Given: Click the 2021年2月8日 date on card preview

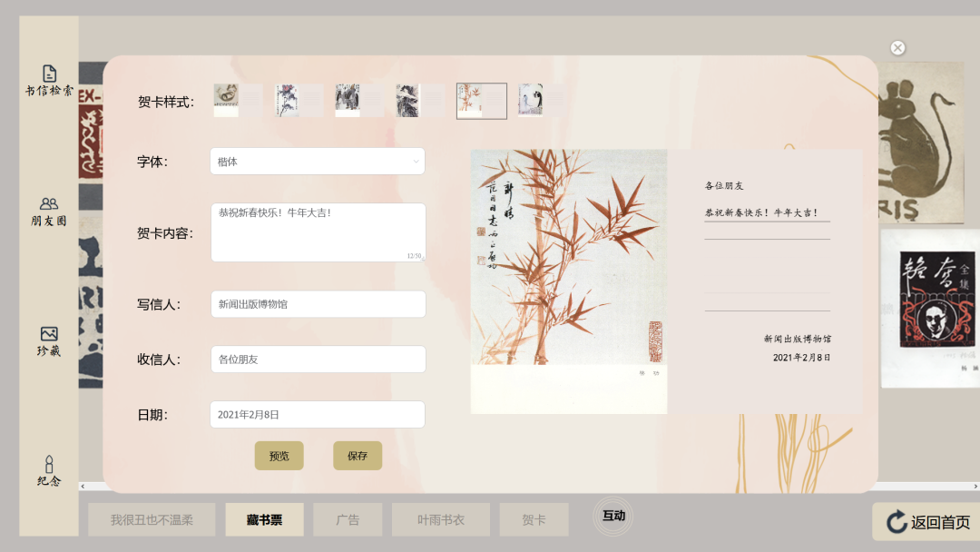Looking at the screenshot, I should pyautogui.click(x=802, y=358).
